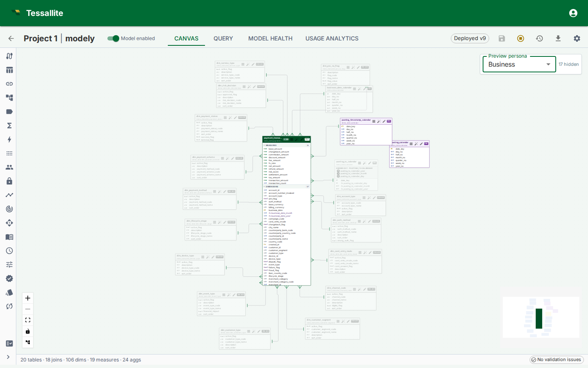The image size is (588, 368).
Task: Click the model statistics text in status bar
Action: point(81,360)
